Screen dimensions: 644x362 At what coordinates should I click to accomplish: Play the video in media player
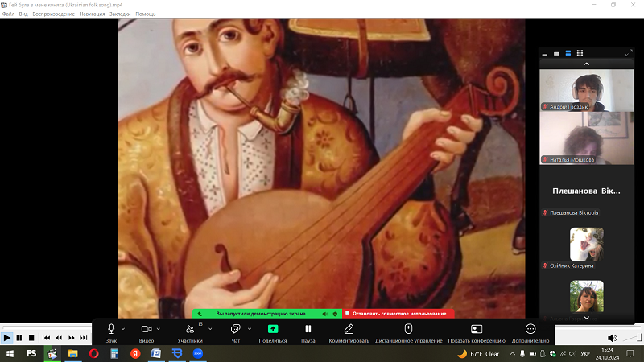pos(6,338)
